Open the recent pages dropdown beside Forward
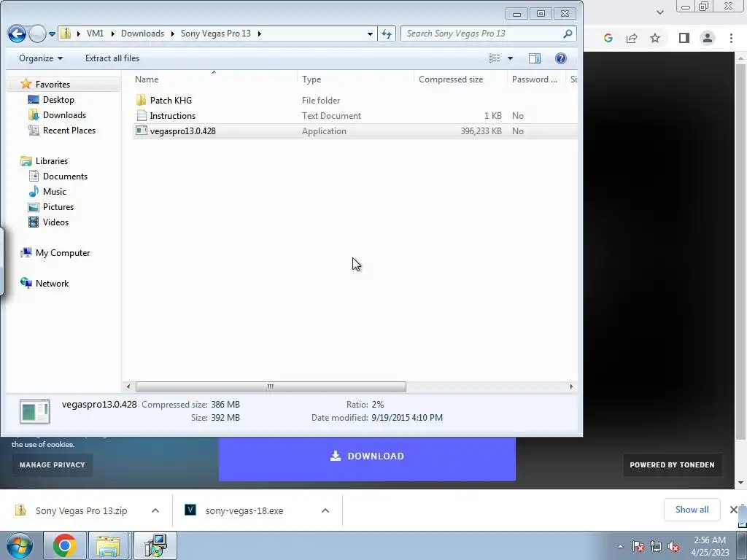The height and width of the screenshot is (560, 747). click(x=52, y=34)
